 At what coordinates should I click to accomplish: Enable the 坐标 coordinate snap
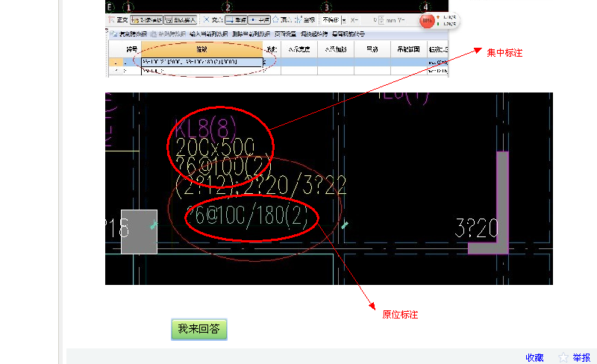pyautogui.click(x=305, y=20)
